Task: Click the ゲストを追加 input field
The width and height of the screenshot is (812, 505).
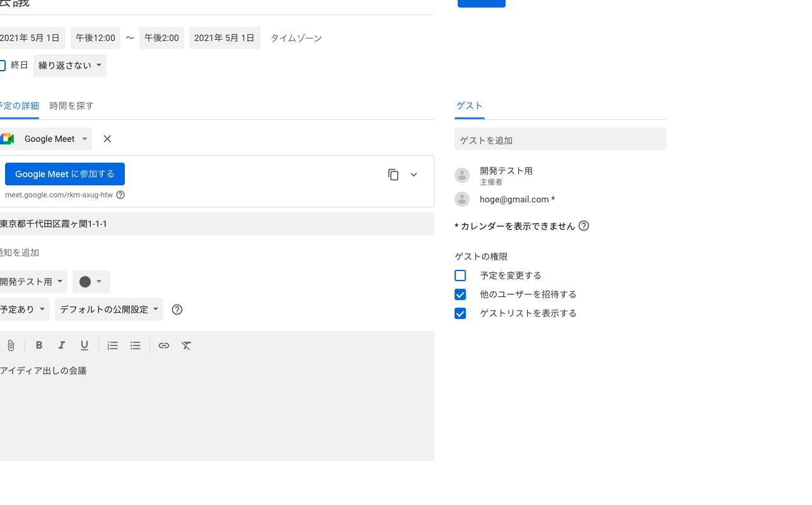Action: [x=560, y=139]
